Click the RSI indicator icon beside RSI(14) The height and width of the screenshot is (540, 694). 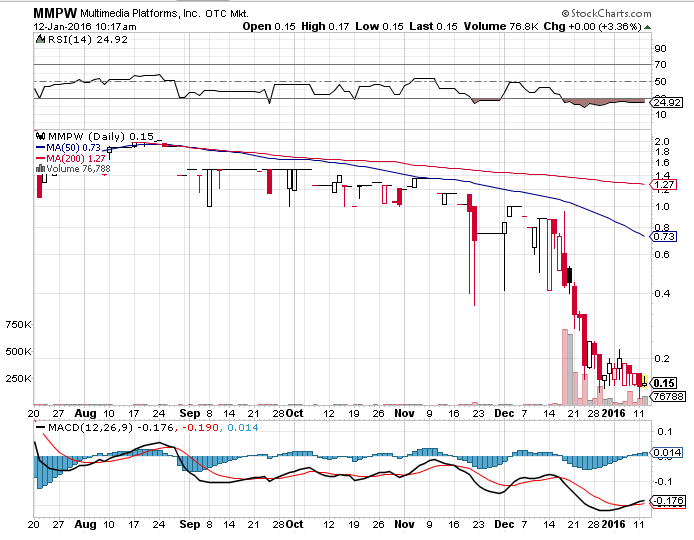(x=41, y=39)
